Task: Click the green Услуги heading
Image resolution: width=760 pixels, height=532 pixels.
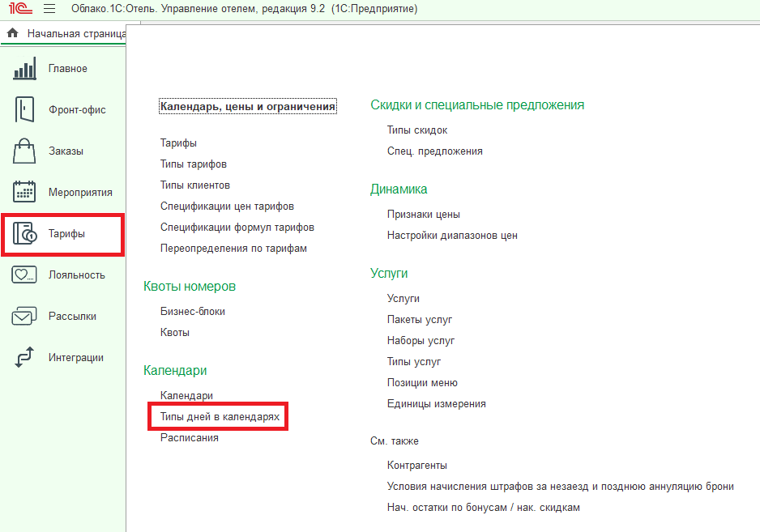Action: (x=389, y=273)
